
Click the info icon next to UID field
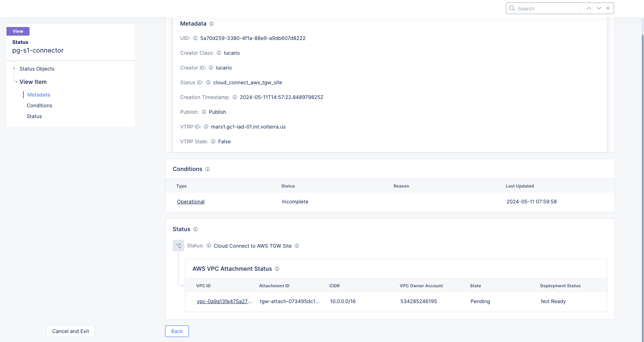195,38
